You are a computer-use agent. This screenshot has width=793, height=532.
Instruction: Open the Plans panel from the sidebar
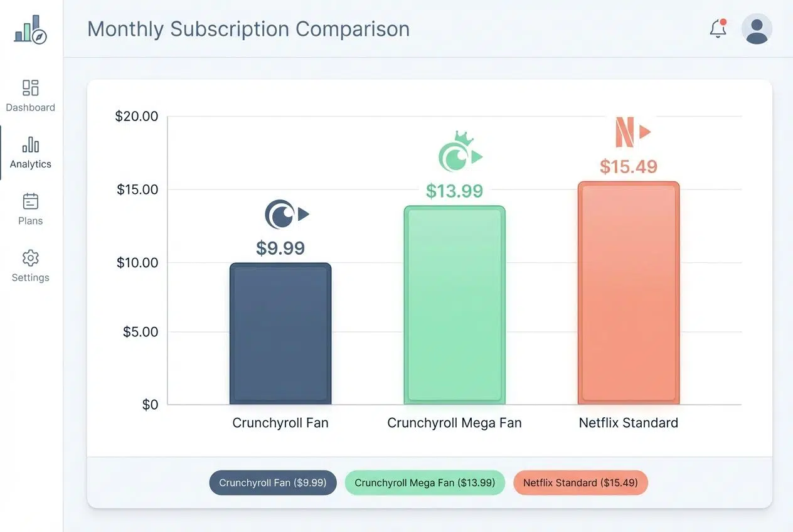tap(29, 209)
